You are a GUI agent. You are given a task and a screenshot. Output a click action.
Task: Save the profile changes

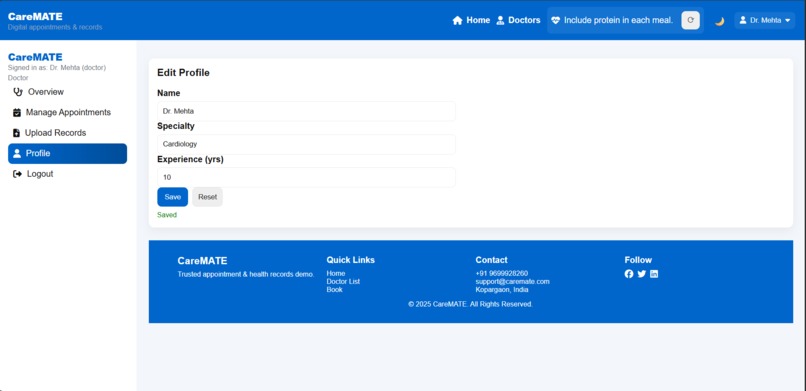[173, 197]
